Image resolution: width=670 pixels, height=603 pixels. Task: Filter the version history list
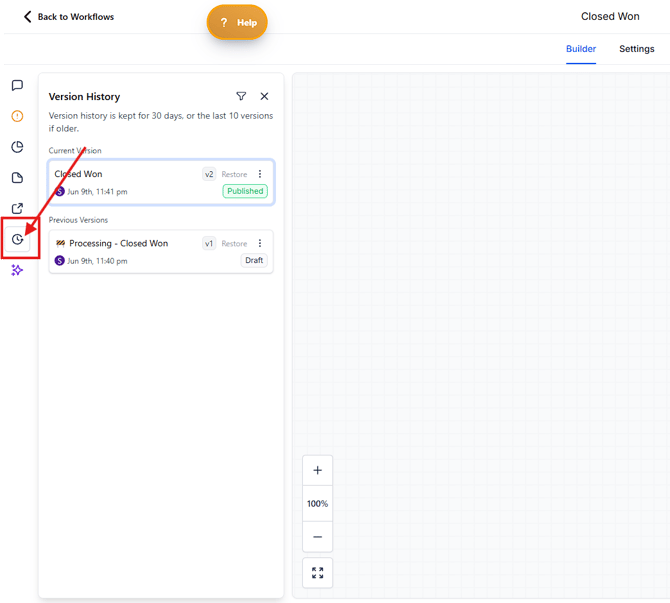[241, 96]
